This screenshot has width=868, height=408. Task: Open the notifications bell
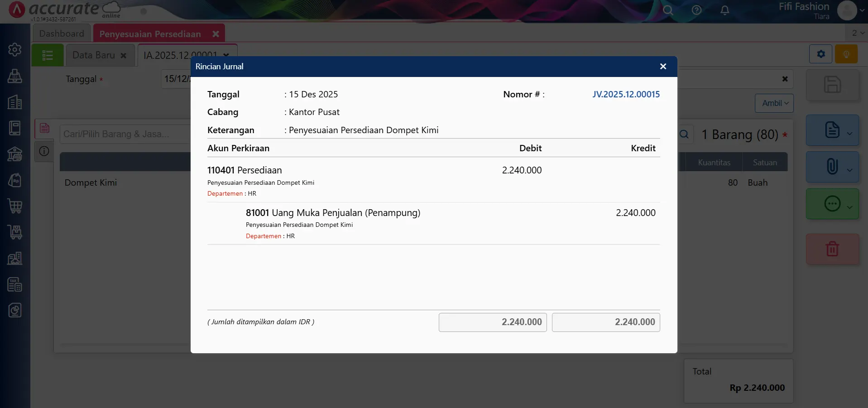(x=724, y=10)
